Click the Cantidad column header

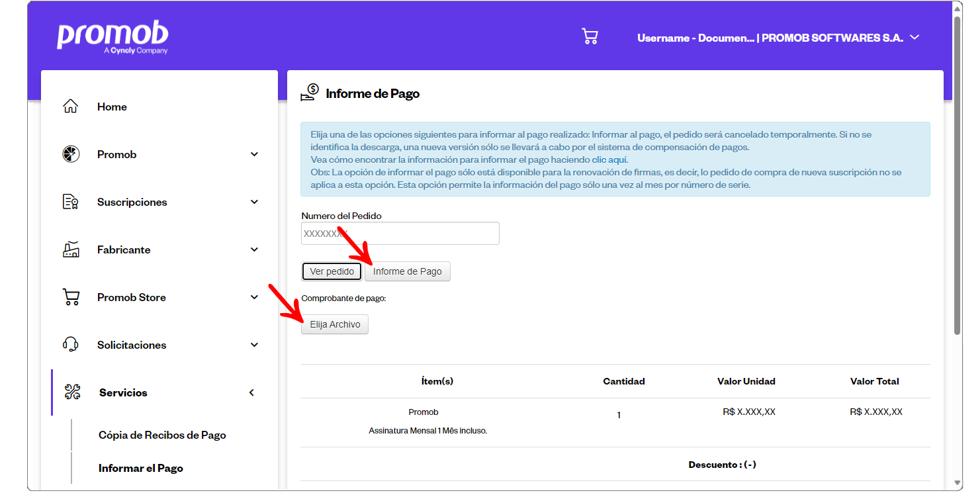click(x=624, y=381)
